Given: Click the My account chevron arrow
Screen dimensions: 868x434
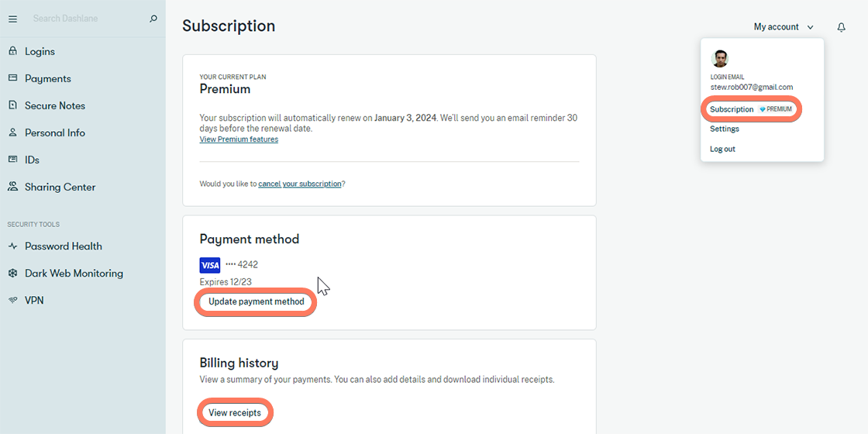Looking at the screenshot, I should click(811, 27).
